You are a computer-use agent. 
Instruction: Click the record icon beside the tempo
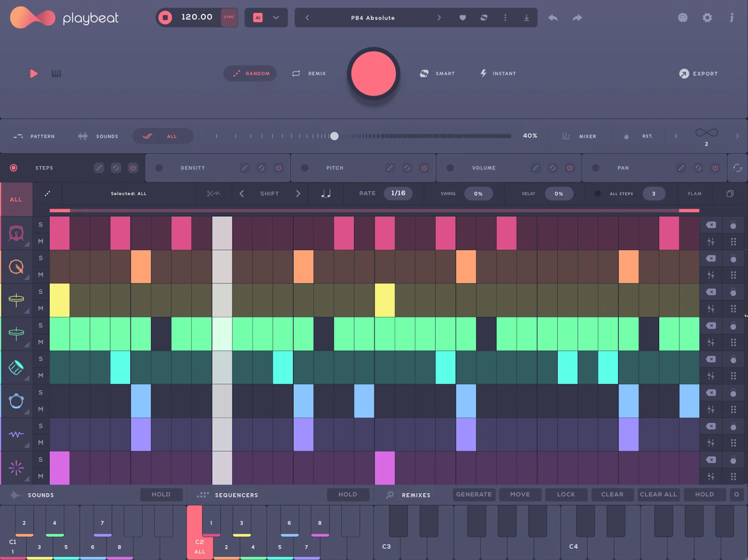click(x=165, y=17)
